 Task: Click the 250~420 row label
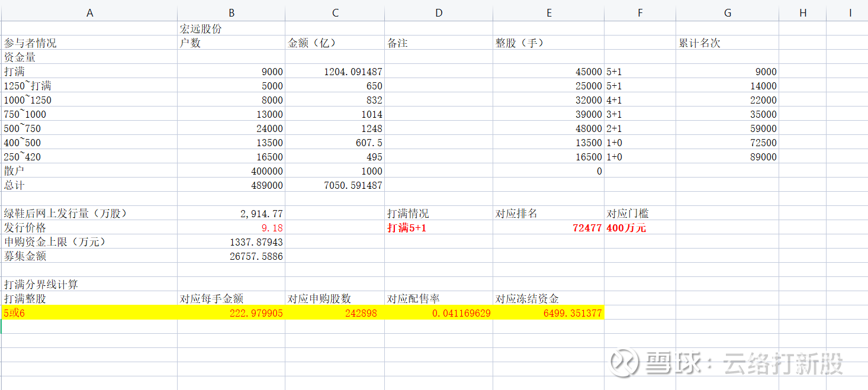tap(89, 156)
